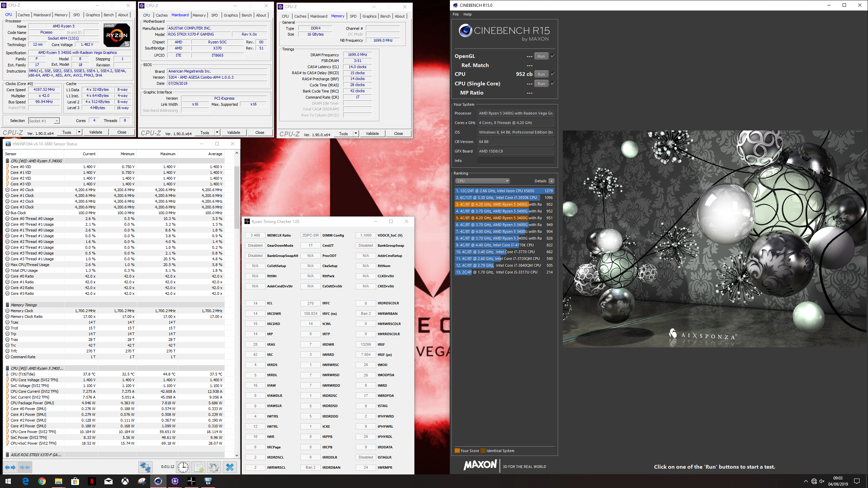Open Cinebench Ranking CPU dropdown
Viewport: 868px width, 488px height.
click(x=482, y=181)
